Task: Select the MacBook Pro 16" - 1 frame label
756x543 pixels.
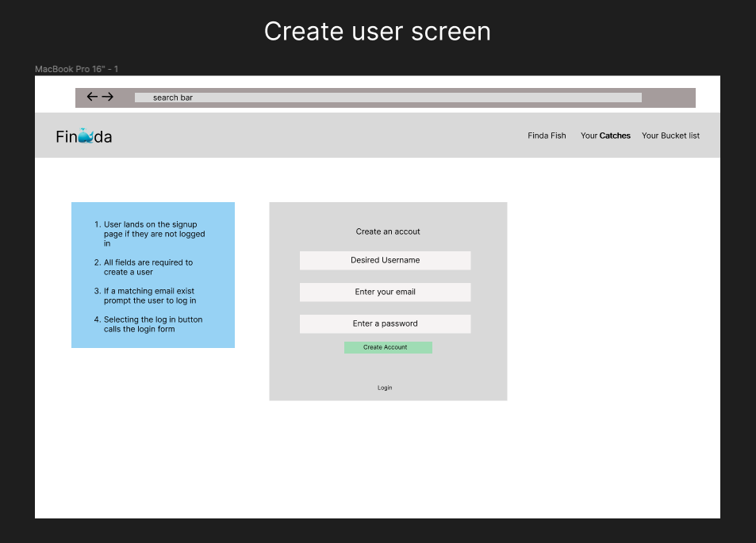Action: [77, 70]
